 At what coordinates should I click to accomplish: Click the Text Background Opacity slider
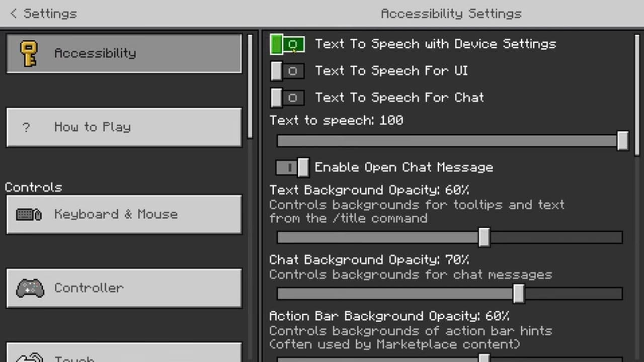click(449, 237)
